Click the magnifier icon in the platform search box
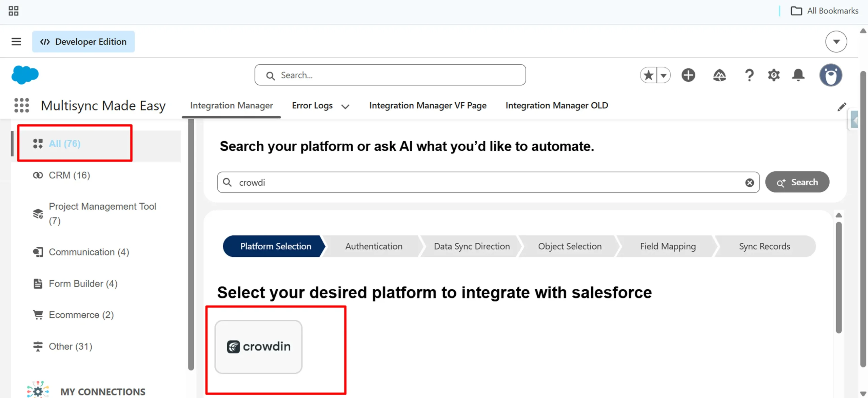Viewport: 868px width, 398px height. click(x=227, y=182)
